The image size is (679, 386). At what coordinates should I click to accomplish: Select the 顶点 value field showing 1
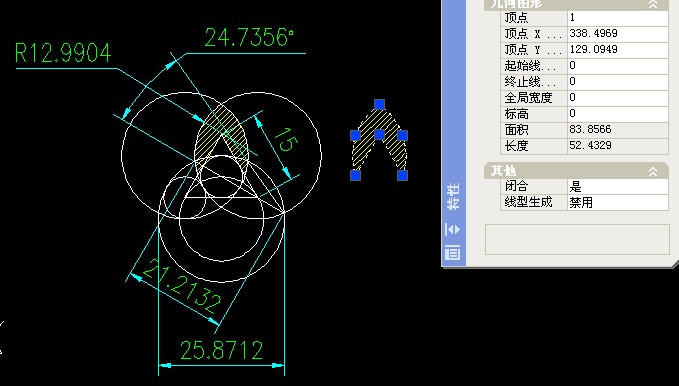coord(618,18)
